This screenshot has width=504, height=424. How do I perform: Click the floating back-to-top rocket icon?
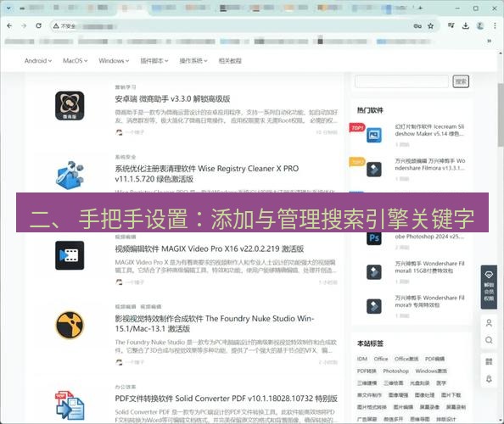click(489, 379)
